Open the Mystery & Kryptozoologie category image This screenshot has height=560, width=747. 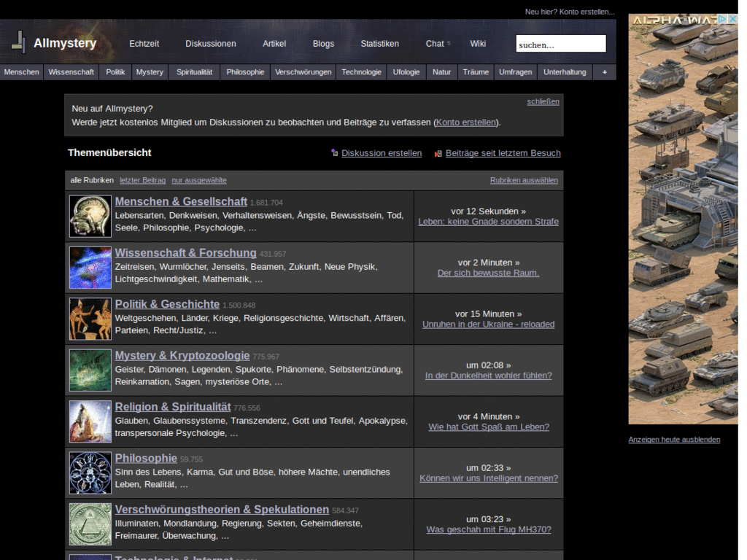(x=90, y=370)
